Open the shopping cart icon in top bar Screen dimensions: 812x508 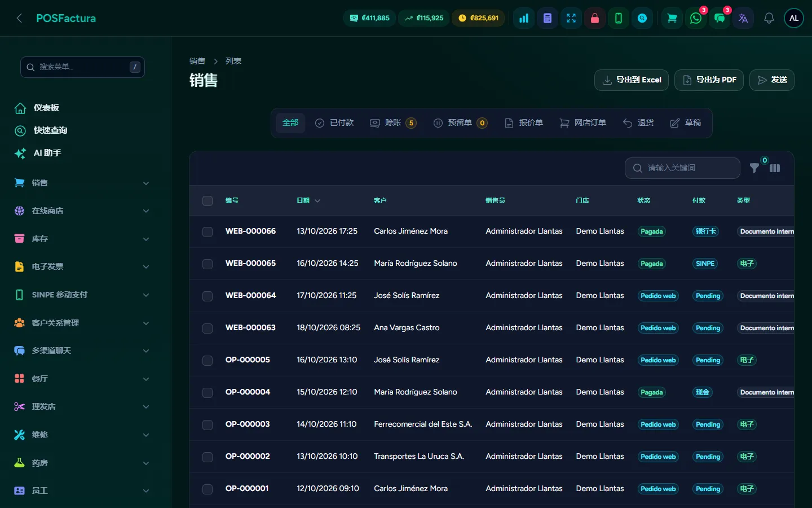[672, 18]
